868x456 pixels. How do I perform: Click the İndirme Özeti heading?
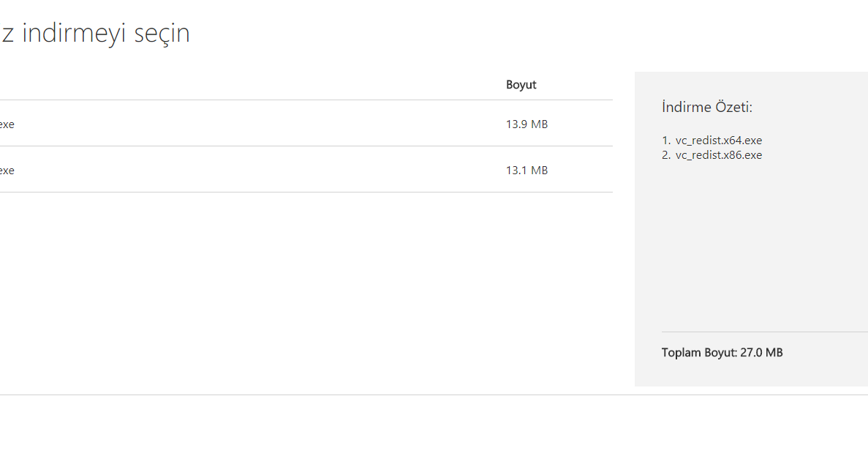(707, 107)
